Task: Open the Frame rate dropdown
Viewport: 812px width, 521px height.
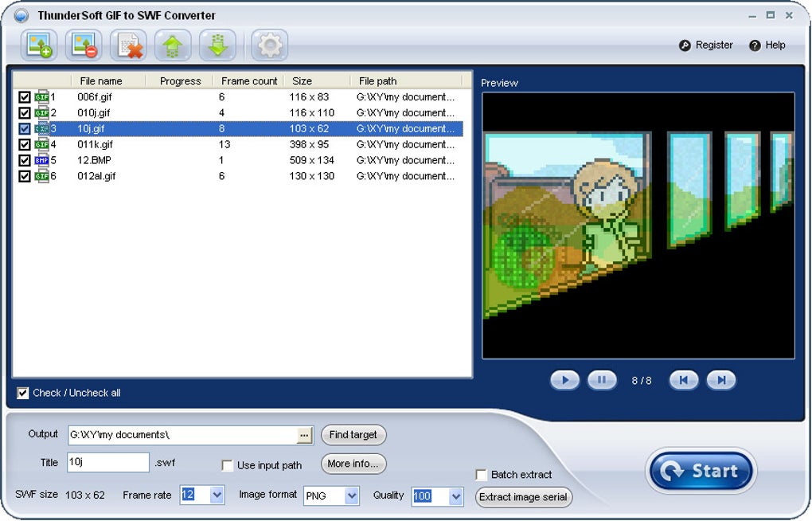Action: tap(217, 495)
